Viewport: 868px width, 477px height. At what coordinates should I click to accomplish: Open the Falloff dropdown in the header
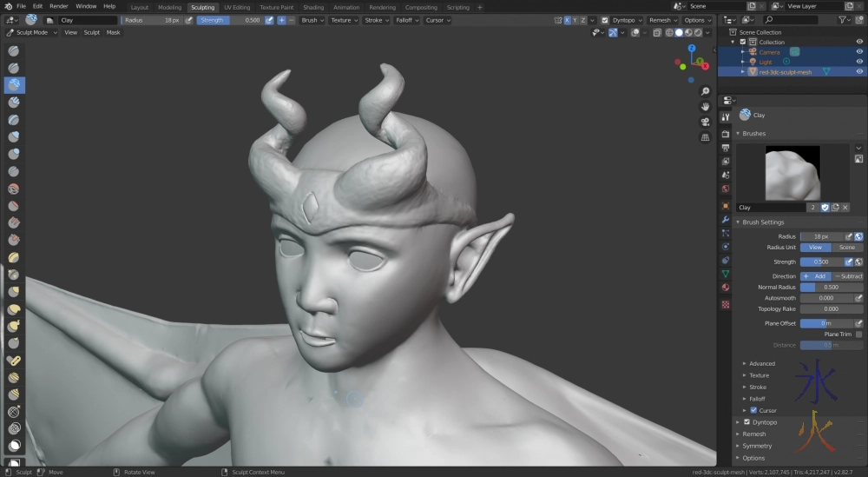point(404,20)
